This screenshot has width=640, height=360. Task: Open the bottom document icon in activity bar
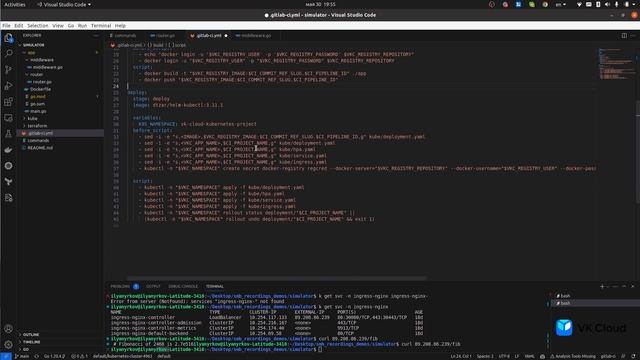[x=8, y=198]
